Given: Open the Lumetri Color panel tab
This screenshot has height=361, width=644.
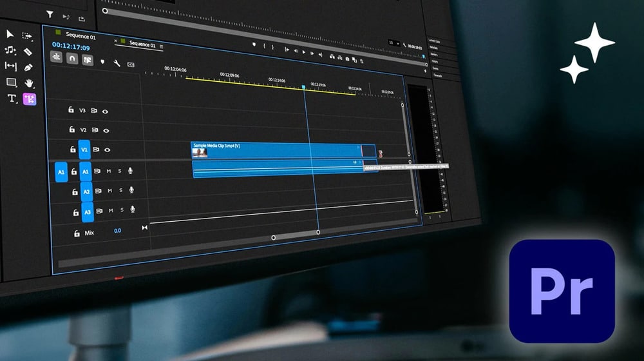Looking at the screenshot, I should click(x=436, y=41).
